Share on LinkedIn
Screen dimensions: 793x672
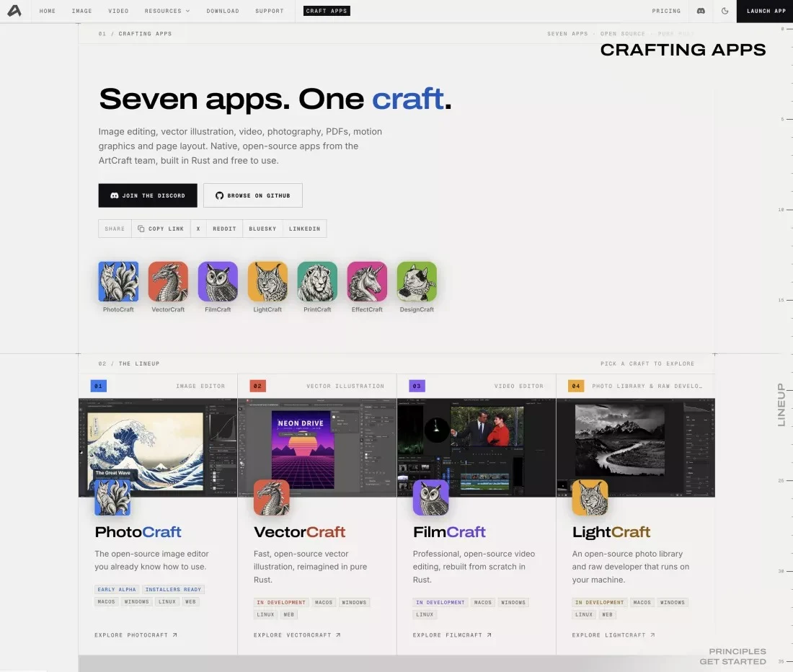click(304, 229)
